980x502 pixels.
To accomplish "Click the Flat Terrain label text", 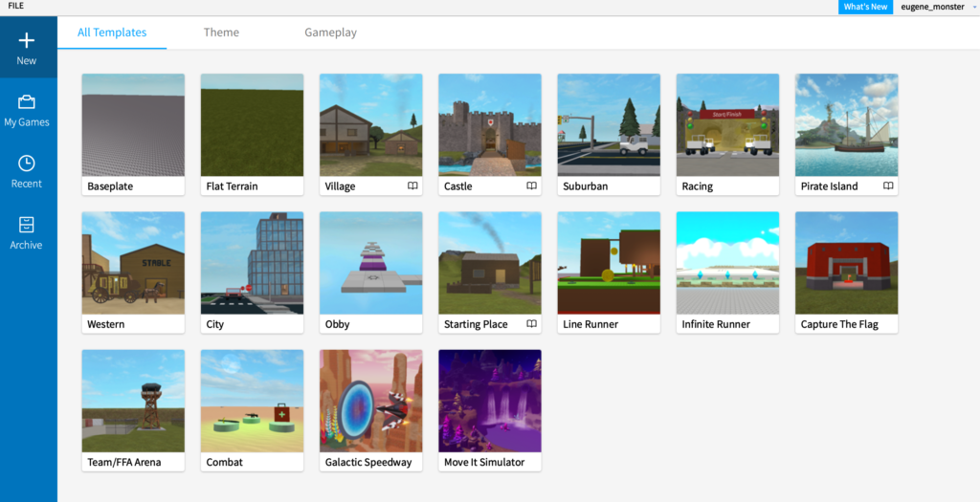I will [232, 186].
